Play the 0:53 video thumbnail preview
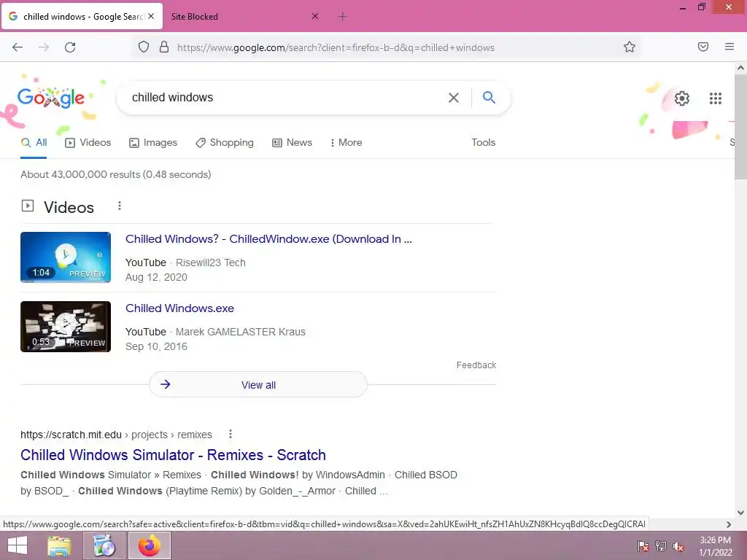 (x=66, y=327)
